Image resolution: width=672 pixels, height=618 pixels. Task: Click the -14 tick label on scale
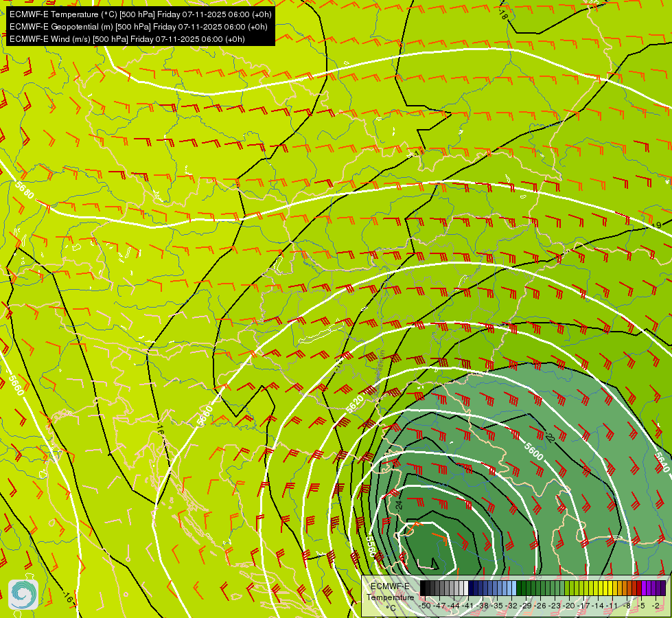(598, 606)
